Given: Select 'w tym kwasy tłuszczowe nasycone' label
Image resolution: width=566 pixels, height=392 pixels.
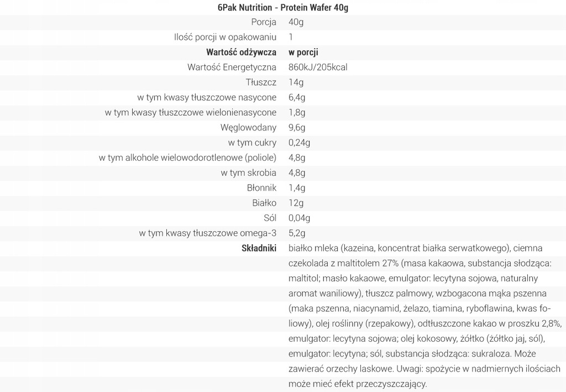Looking at the screenshot, I should click(207, 98).
